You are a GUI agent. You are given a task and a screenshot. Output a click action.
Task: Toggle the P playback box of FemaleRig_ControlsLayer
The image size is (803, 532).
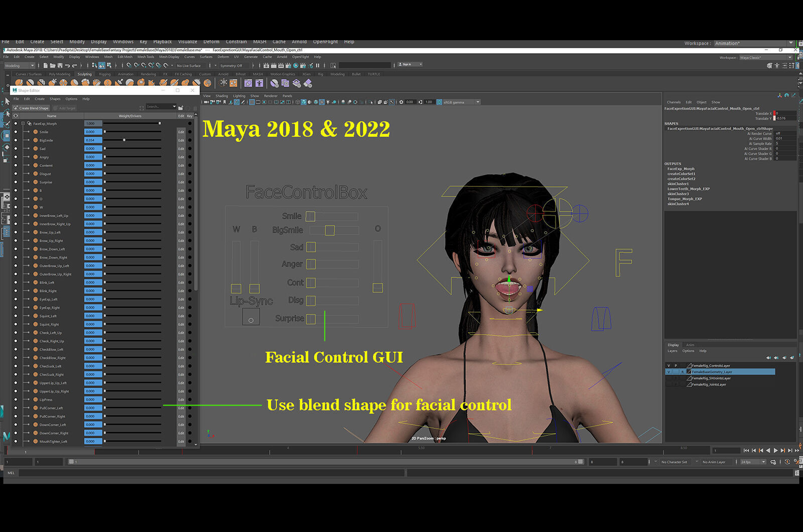676,365
